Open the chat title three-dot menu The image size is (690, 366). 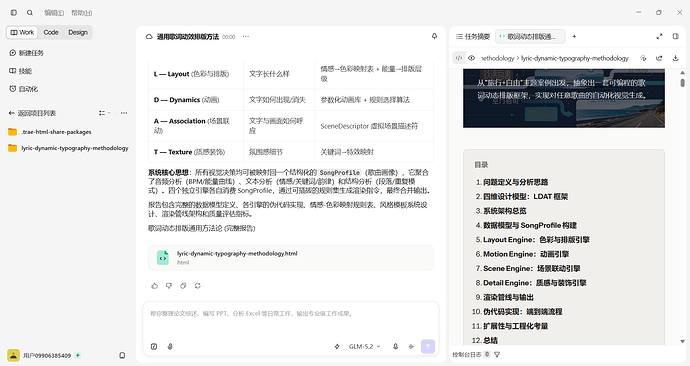click(246, 37)
